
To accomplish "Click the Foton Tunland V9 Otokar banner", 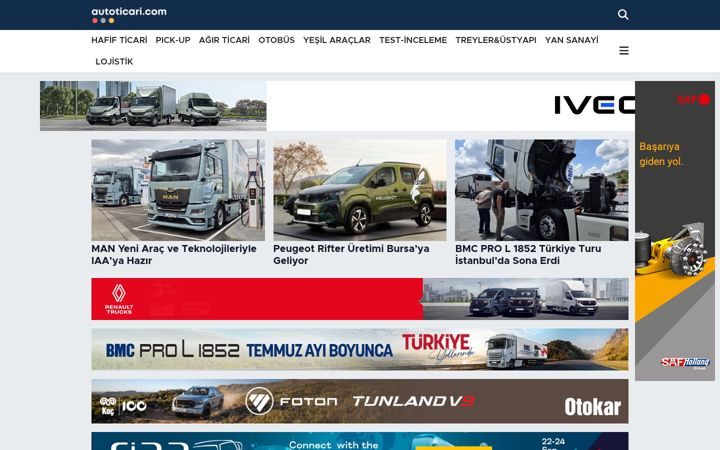I will coord(360,401).
